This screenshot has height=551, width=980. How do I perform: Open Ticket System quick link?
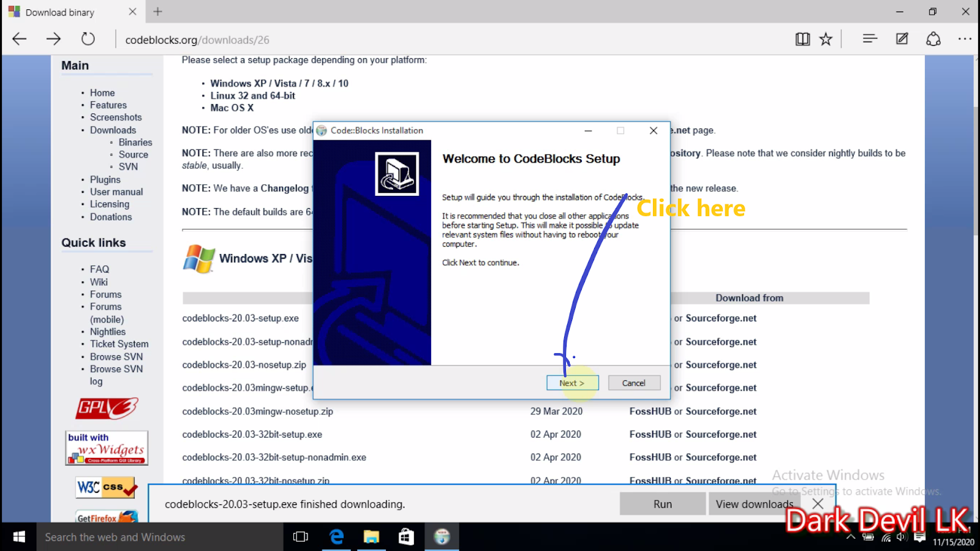[119, 343]
